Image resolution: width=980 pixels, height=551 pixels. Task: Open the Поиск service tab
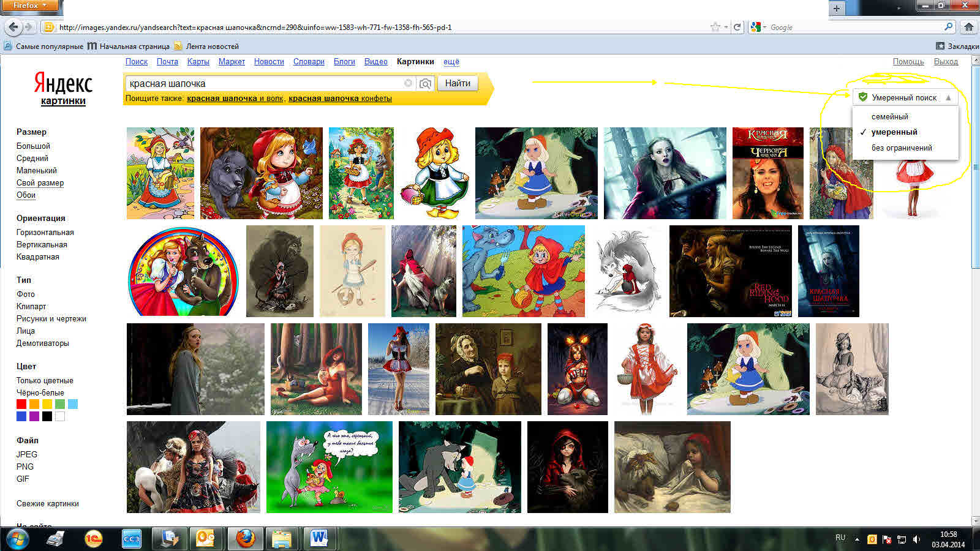pos(137,61)
